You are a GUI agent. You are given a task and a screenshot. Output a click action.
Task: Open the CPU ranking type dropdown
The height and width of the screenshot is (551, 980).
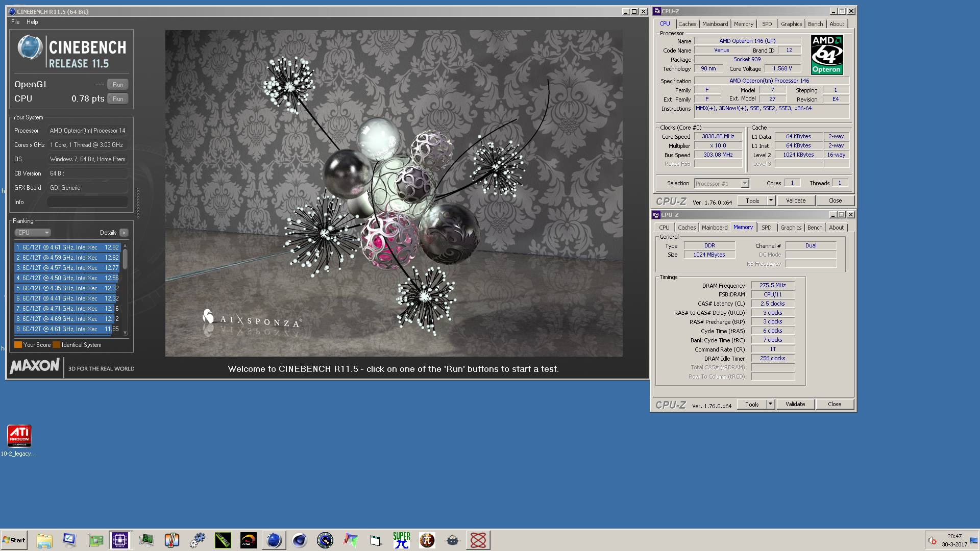pos(33,233)
